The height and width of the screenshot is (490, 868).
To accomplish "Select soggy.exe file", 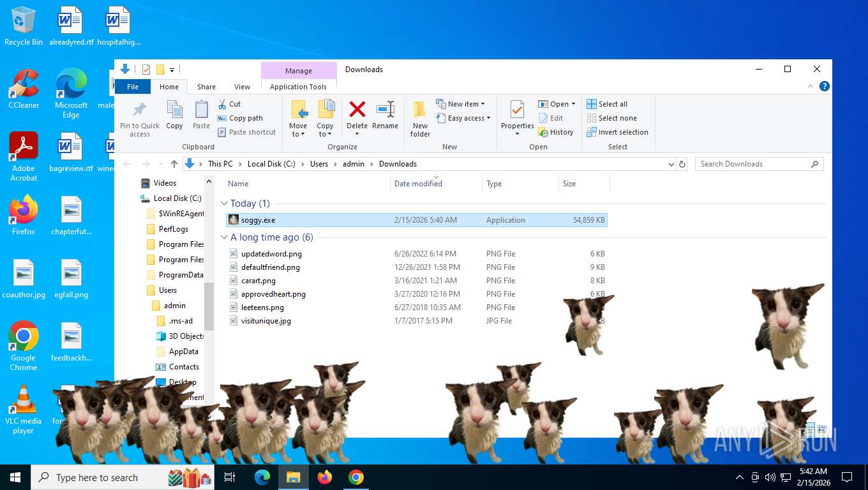I will click(417, 220).
